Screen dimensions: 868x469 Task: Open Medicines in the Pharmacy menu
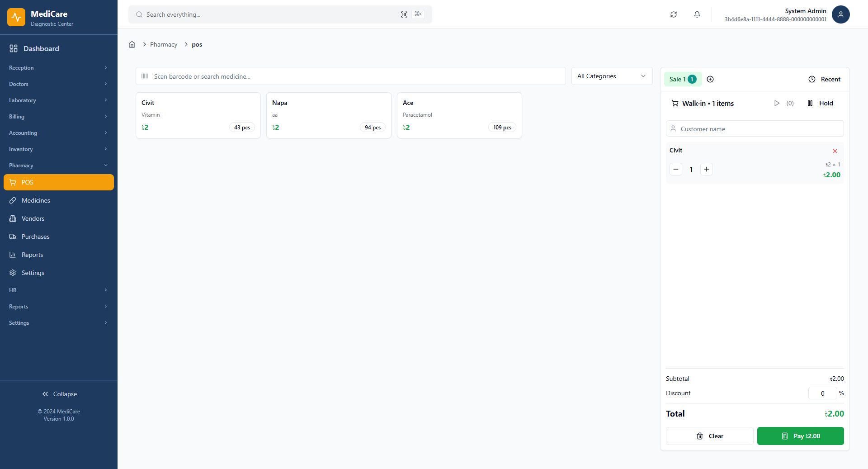[36, 200]
